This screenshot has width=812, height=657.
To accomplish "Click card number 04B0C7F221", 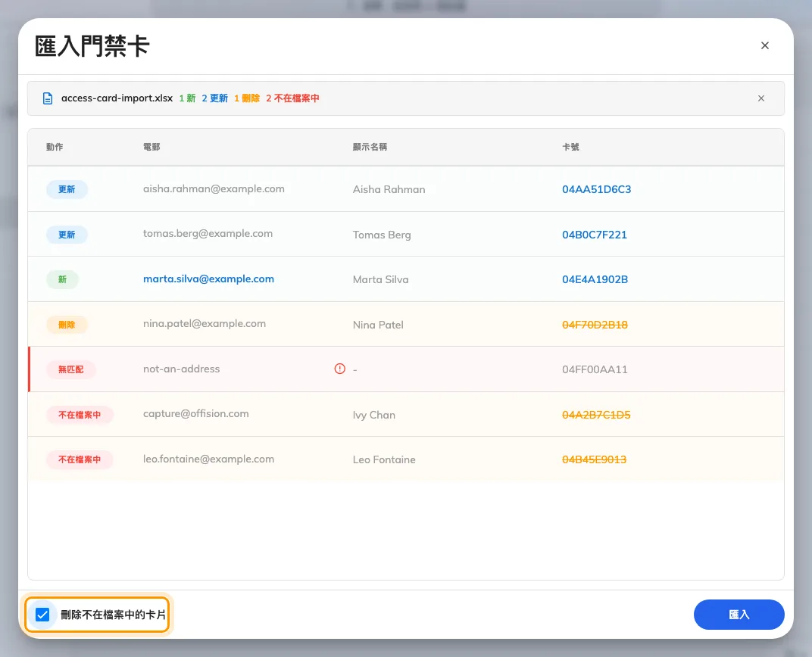I will tap(595, 235).
